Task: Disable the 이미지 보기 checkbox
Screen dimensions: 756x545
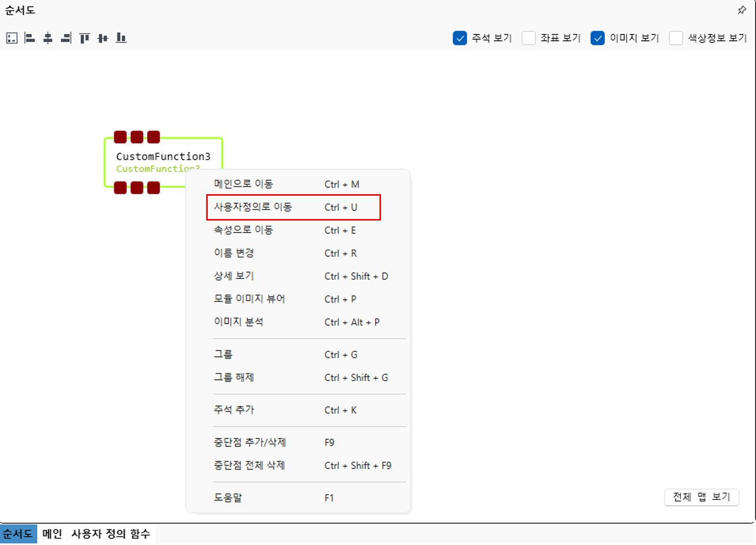Action: [597, 38]
